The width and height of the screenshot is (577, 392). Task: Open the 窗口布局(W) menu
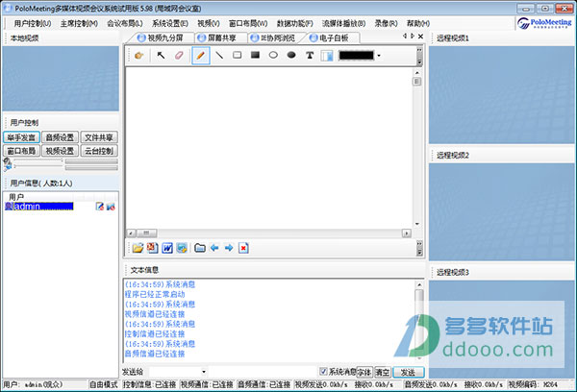click(248, 23)
